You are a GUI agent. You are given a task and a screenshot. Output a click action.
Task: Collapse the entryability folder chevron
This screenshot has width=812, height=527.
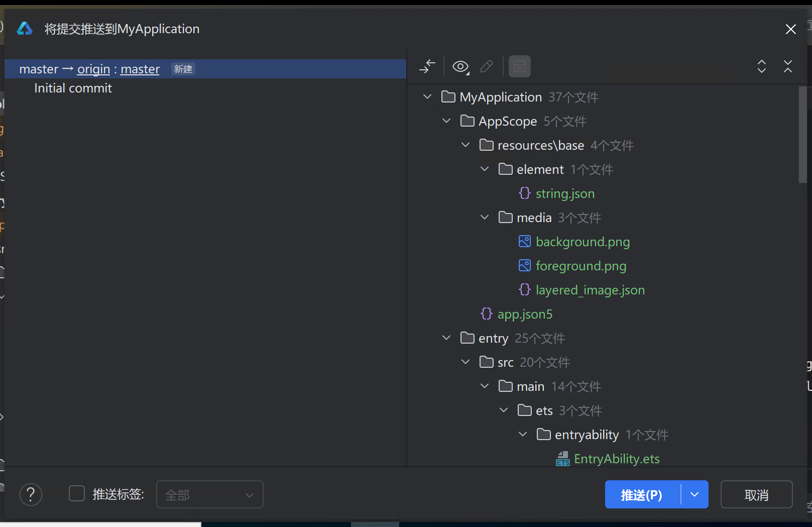click(523, 434)
